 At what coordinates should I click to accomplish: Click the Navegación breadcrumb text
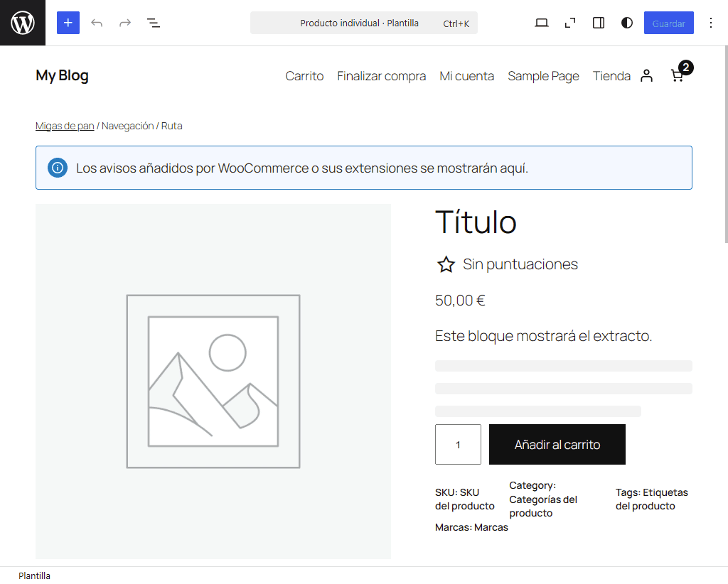coord(128,126)
